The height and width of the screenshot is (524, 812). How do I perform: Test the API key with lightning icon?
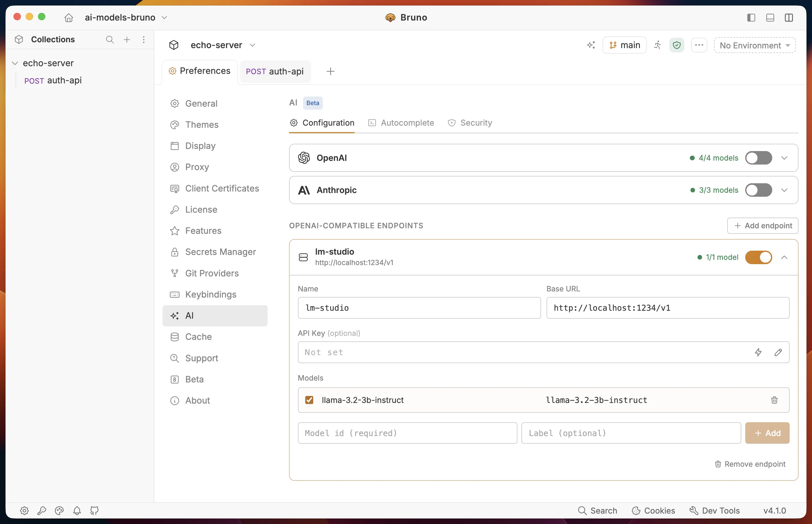[x=758, y=352]
